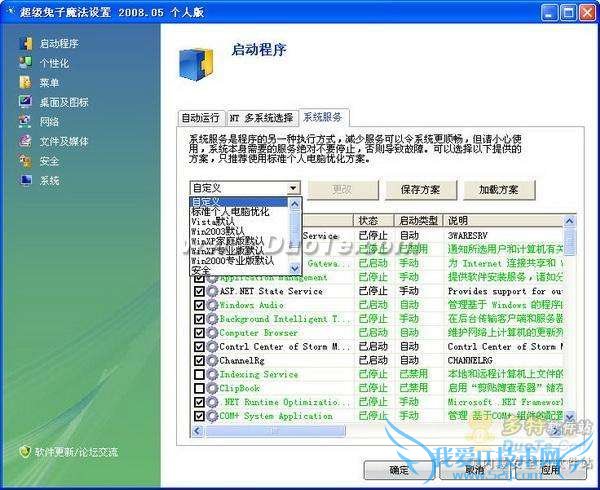This screenshot has width=600, height=490.
Task: Sort services by 状态 column header
Action: point(373,220)
